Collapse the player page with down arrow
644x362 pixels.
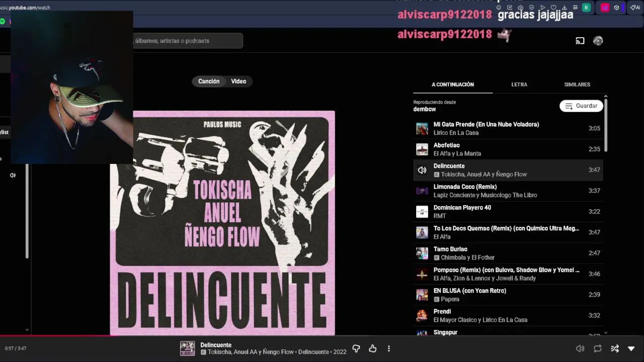(x=631, y=348)
